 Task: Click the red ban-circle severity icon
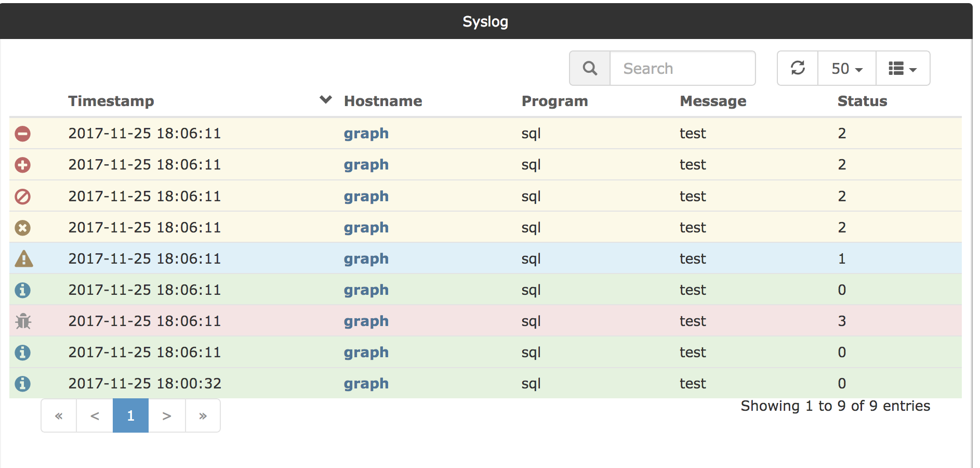point(22,197)
